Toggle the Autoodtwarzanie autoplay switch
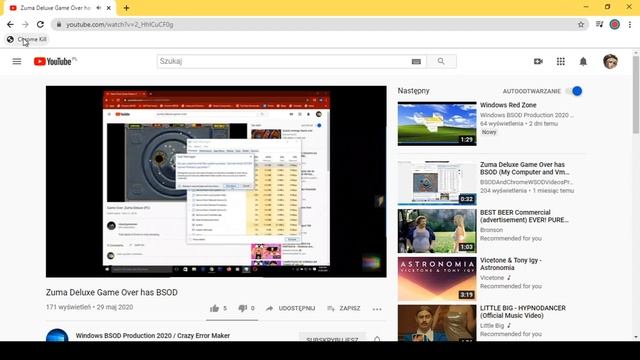The width and height of the screenshot is (640, 360). tap(574, 91)
